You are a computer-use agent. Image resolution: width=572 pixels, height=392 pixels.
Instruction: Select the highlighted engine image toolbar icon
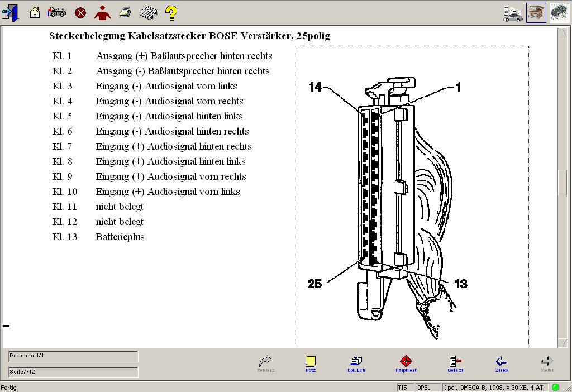(x=536, y=13)
